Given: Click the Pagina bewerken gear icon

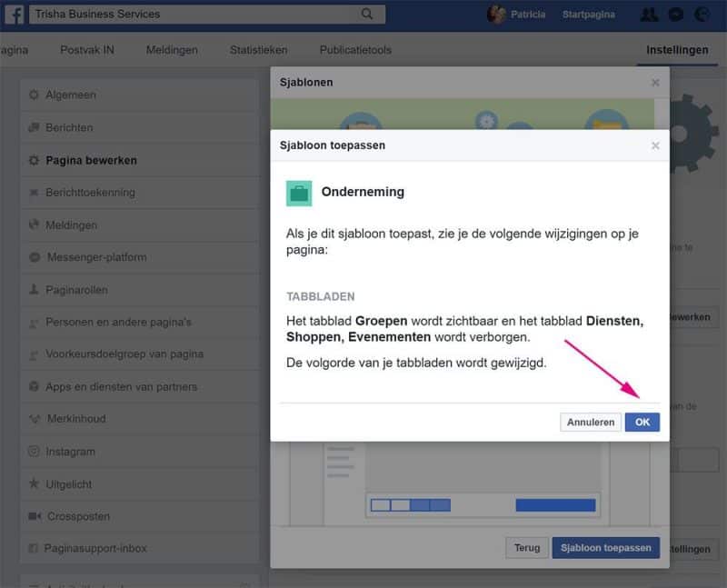Looking at the screenshot, I should pyautogui.click(x=34, y=160).
